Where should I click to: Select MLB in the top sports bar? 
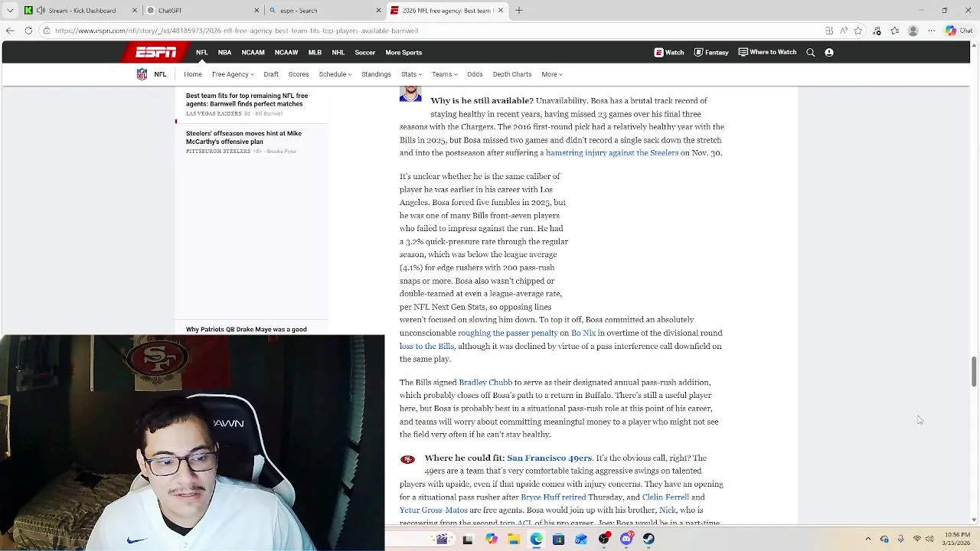pyautogui.click(x=315, y=52)
